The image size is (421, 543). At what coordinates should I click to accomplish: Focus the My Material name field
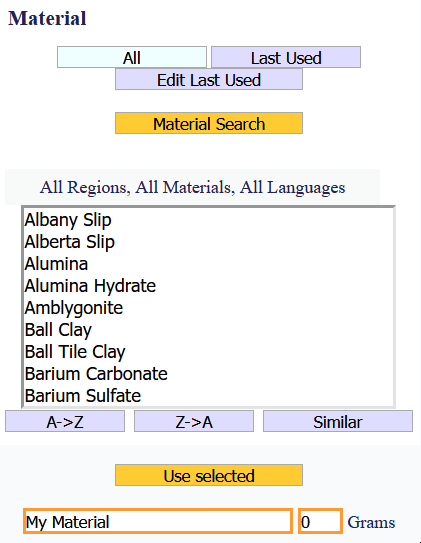pyautogui.click(x=158, y=521)
